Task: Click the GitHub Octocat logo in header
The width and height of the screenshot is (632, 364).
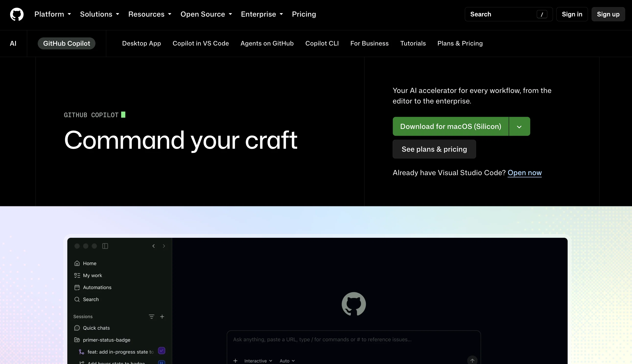Action: click(17, 14)
